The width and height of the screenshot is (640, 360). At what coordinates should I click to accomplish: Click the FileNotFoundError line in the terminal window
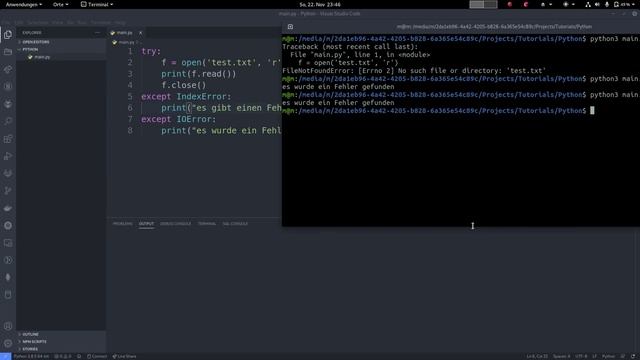pyautogui.click(x=414, y=71)
